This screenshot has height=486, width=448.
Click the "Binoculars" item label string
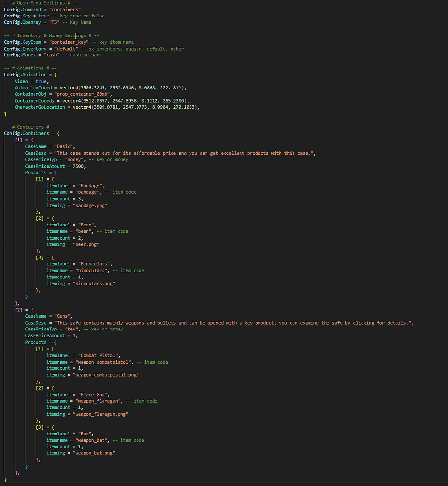[95, 264]
